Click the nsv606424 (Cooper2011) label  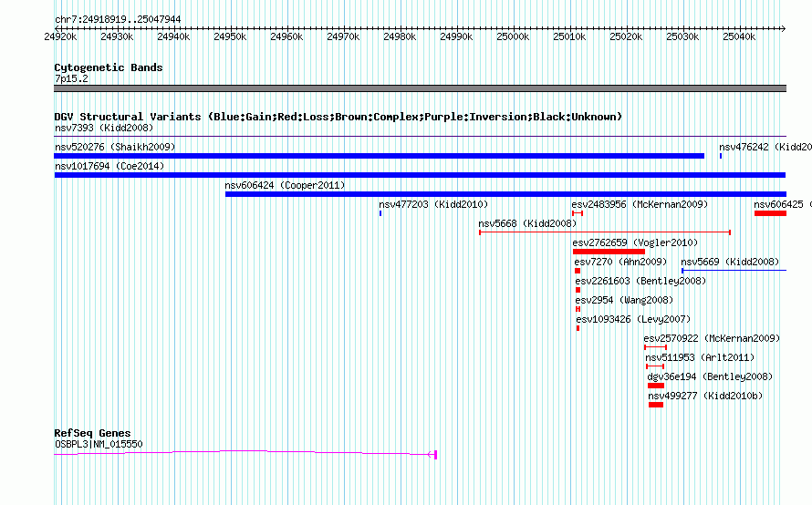[285, 185]
